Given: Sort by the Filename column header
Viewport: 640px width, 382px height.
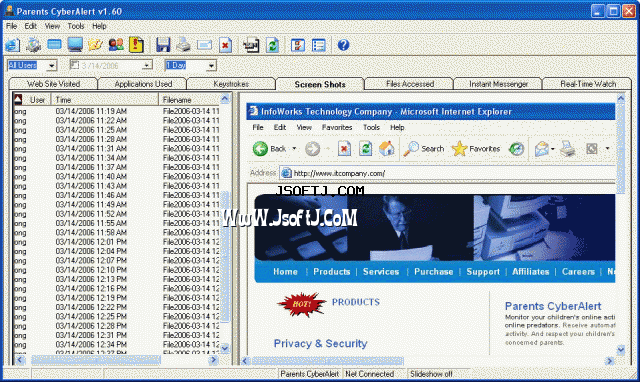Looking at the screenshot, I should tap(189, 100).
